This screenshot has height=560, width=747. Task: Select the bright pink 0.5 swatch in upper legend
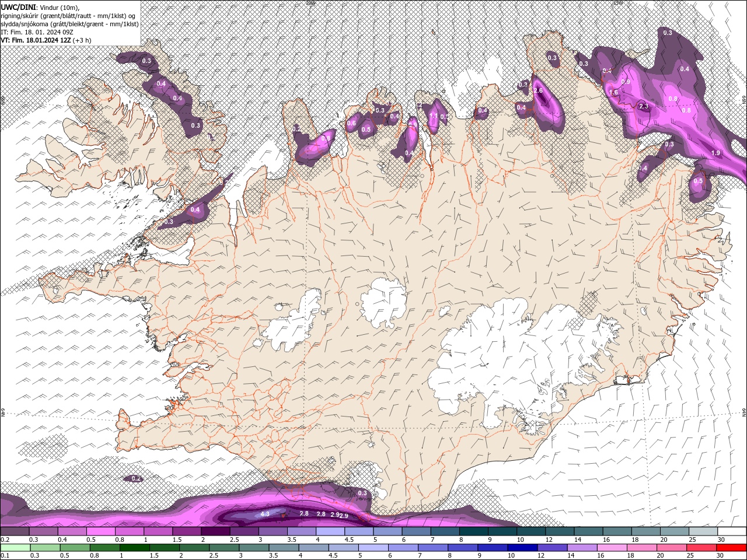coord(101,531)
